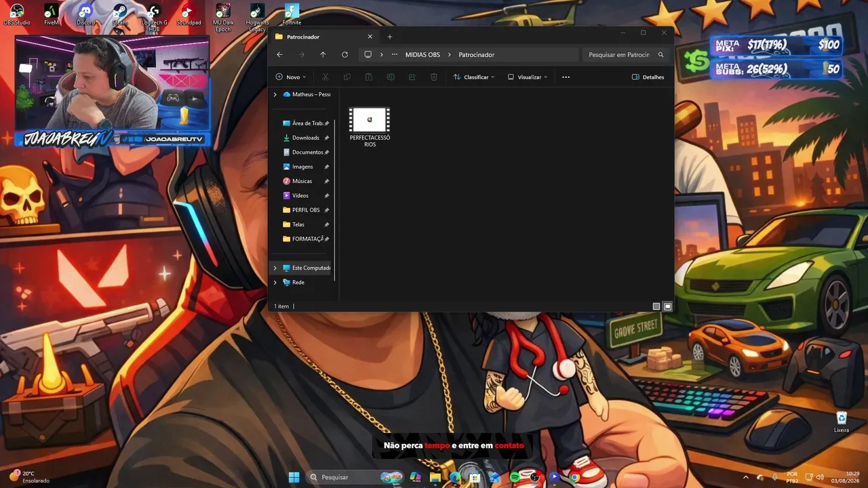Select the Patrocinador tab

coord(324,37)
